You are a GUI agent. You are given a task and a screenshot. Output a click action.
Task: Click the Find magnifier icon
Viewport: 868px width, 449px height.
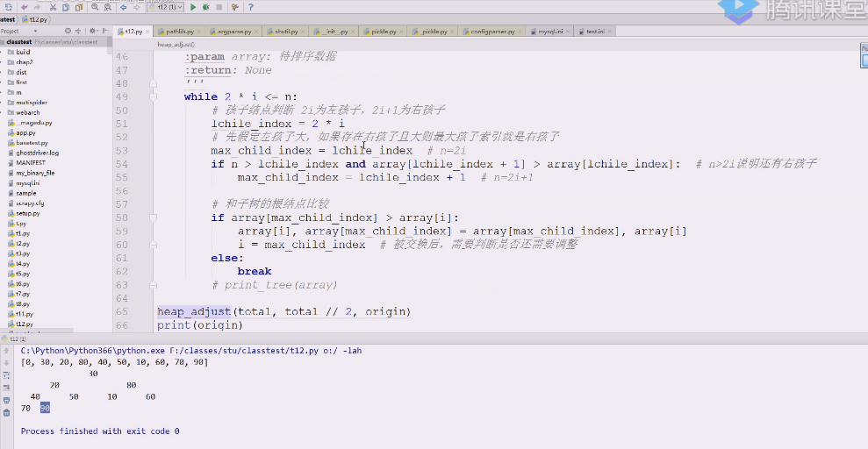click(95, 7)
